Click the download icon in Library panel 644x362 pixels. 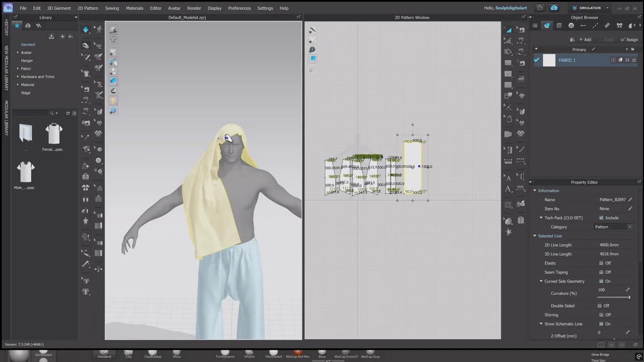pos(51,36)
